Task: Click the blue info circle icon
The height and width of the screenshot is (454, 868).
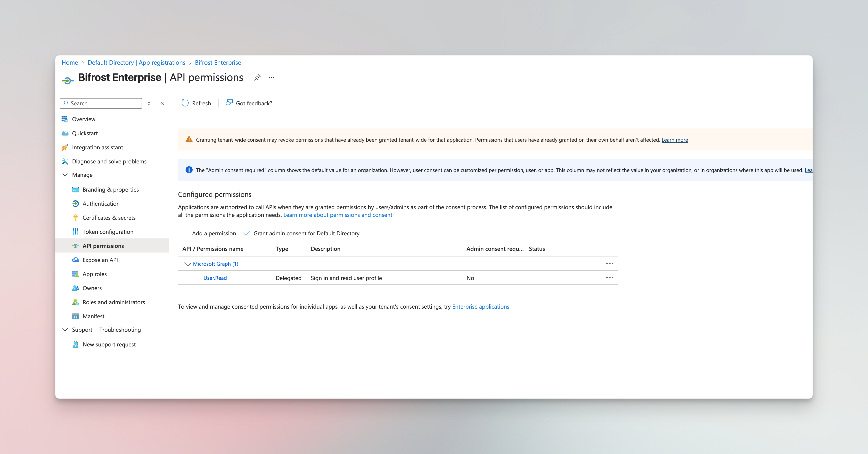Action: (189, 170)
